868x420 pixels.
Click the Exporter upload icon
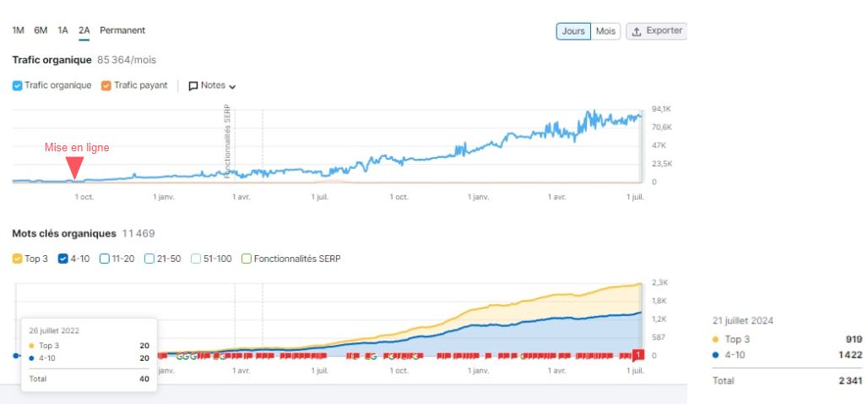tap(637, 31)
